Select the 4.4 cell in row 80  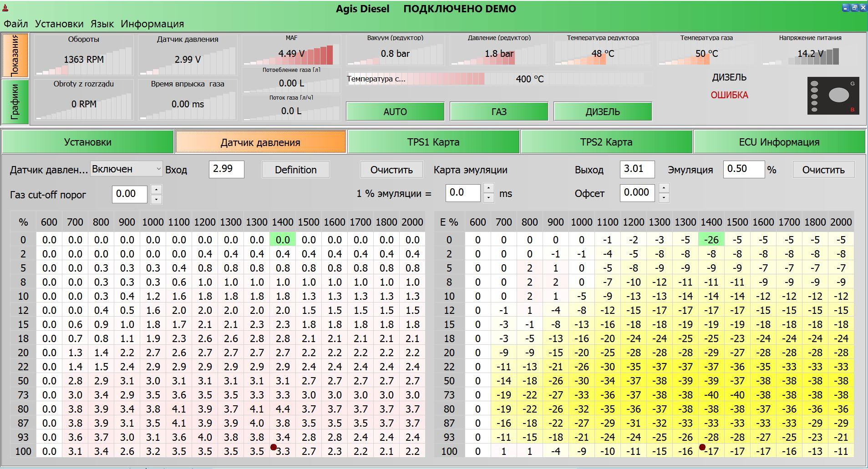(x=283, y=409)
